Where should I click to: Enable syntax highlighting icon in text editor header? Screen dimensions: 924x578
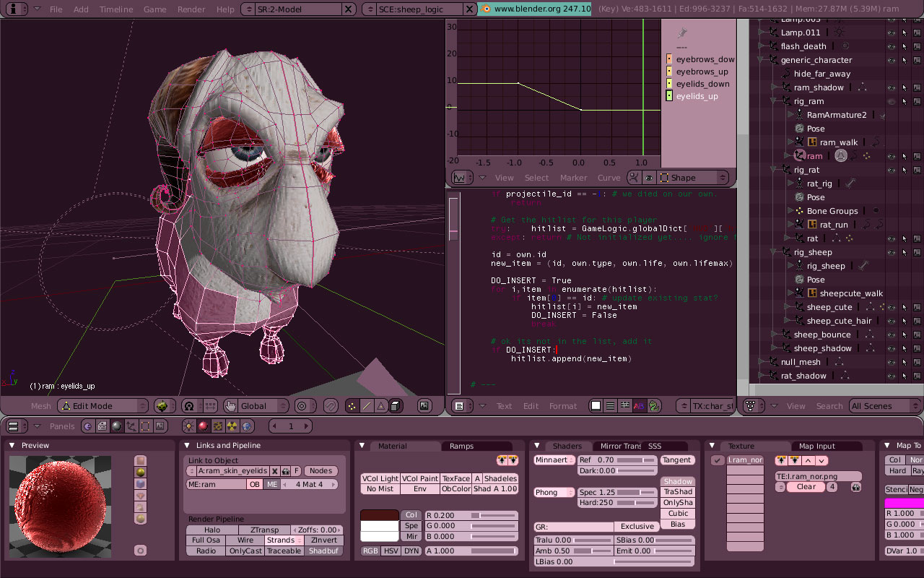[x=639, y=405]
